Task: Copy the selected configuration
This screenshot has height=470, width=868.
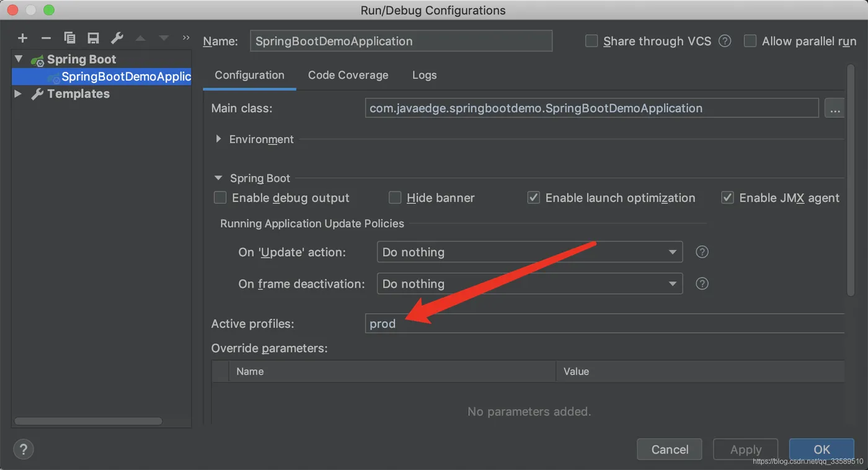Action: coord(69,38)
